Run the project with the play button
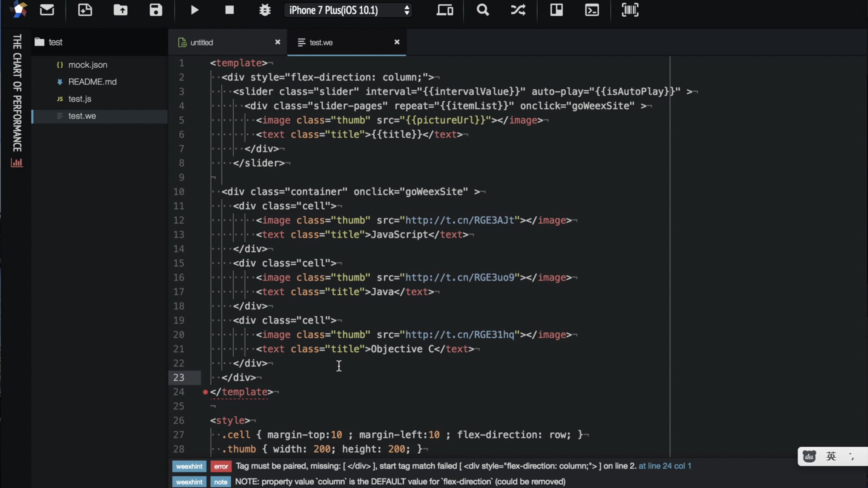This screenshot has width=868, height=488. coord(195,10)
